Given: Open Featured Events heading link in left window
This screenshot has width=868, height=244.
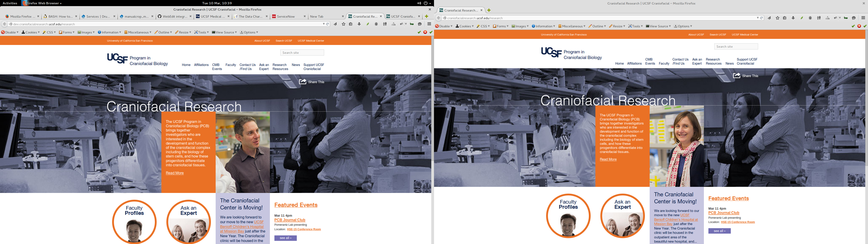Looking at the screenshot, I should [x=296, y=205].
